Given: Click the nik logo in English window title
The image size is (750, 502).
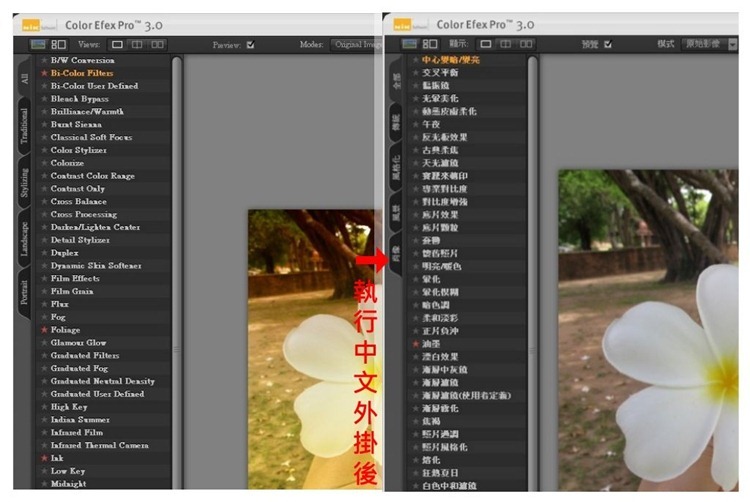Looking at the screenshot, I should [32, 25].
